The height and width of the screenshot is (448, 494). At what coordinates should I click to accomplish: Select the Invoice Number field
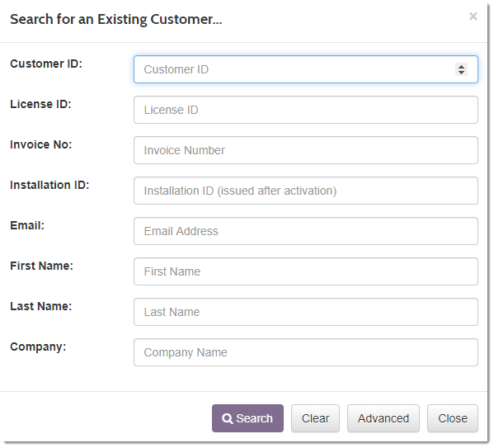pyautogui.click(x=306, y=150)
